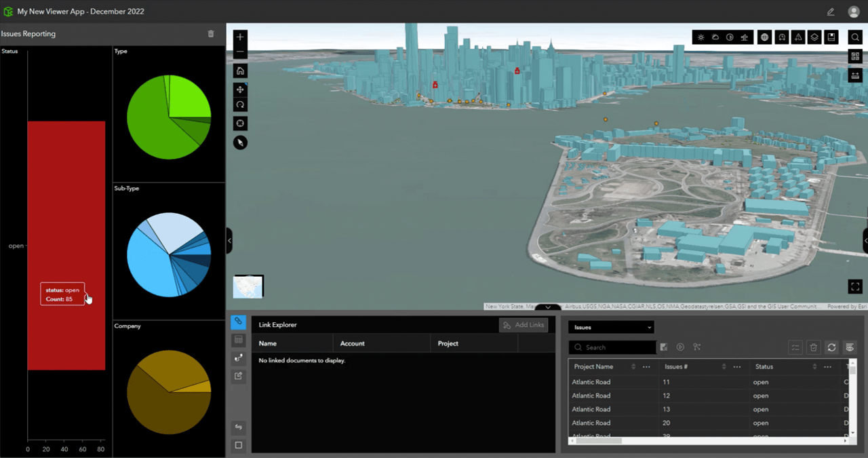Screen dimensions: 868x458
Task: Select the layers list icon on the map toolbar
Action: click(x=814, y=37)
